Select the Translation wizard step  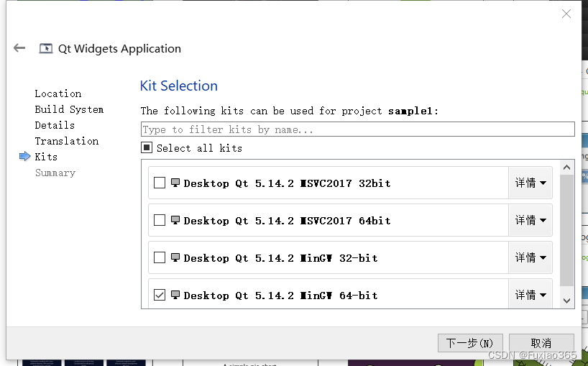pos(67,141)
